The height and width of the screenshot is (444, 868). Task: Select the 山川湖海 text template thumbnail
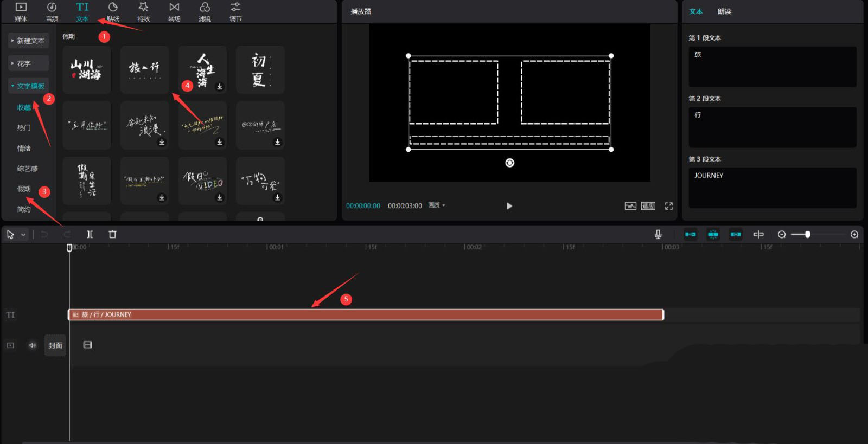tap(87, 69)
